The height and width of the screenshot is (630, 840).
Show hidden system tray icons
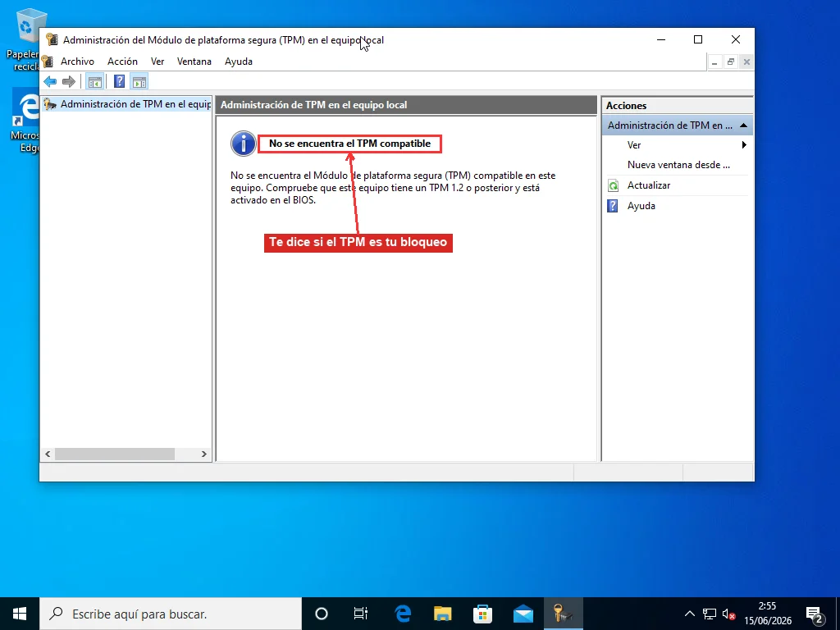click(689, 614)
